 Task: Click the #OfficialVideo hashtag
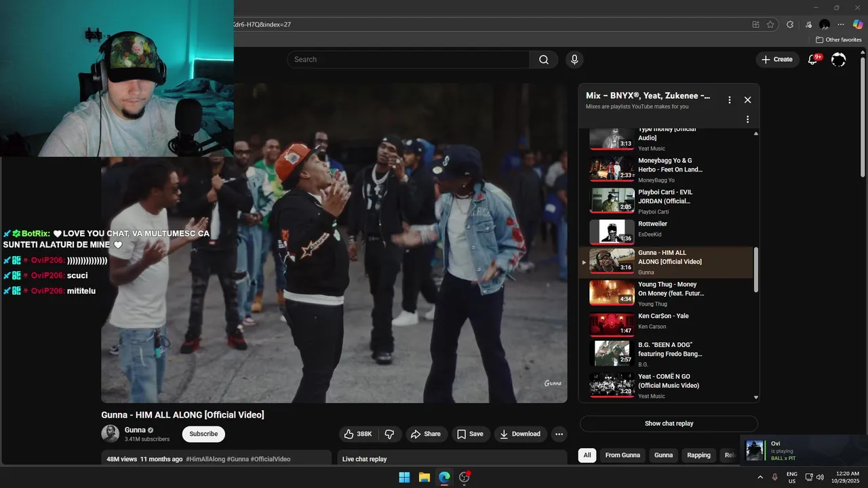click(x=271, y=459)
